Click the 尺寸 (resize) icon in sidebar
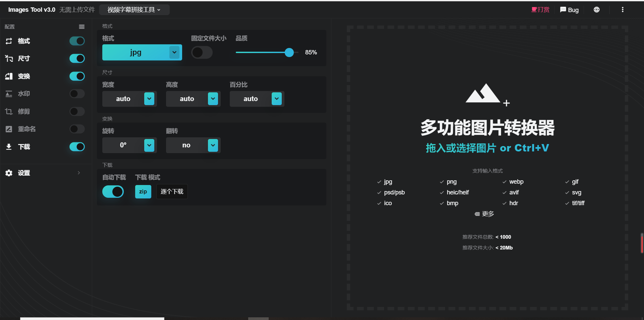The image size is (644, 320). pos(9,58)
